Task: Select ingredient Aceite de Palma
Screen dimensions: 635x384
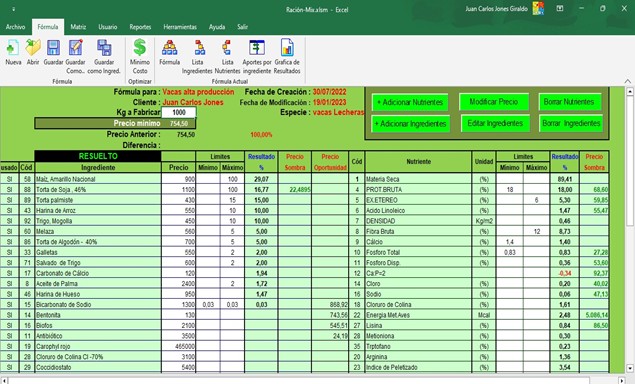Action: 98,284
